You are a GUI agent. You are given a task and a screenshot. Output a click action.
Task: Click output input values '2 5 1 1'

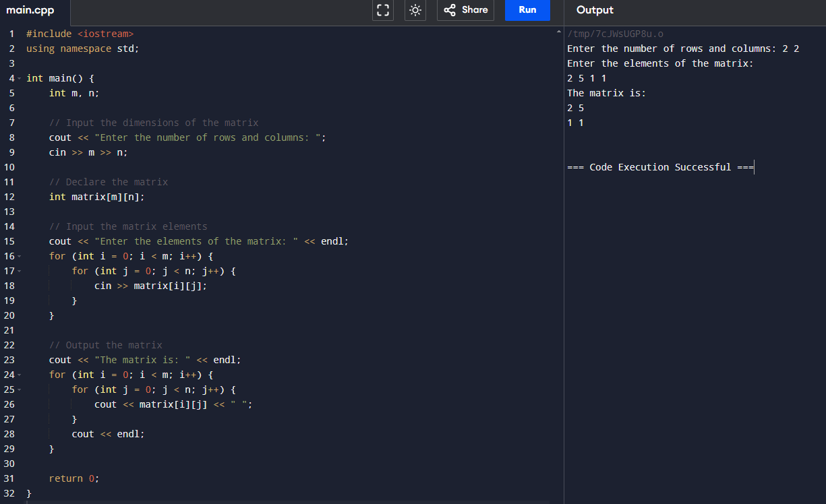[x=587, y=78]
